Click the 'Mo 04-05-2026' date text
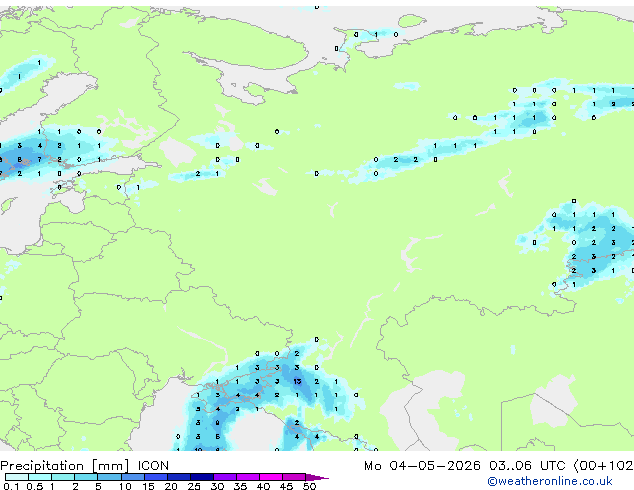Viewport: 634px width, 490px height. 422,466
